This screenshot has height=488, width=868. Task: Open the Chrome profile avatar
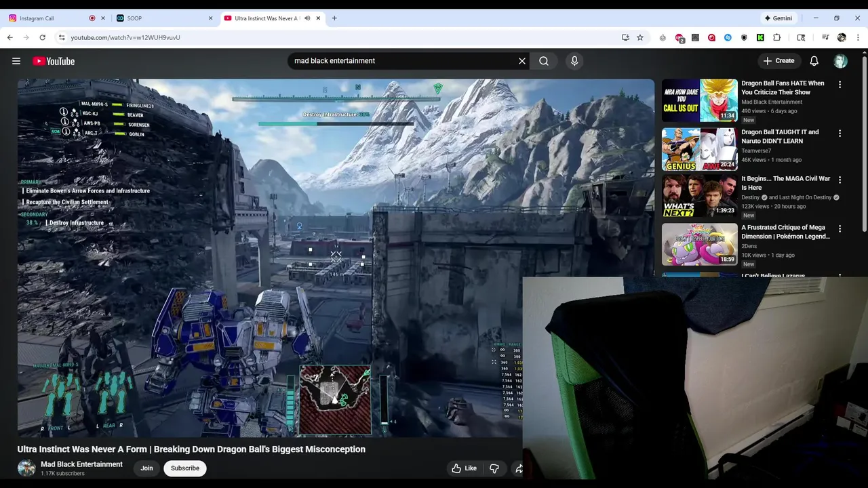[x=842, y=37]
